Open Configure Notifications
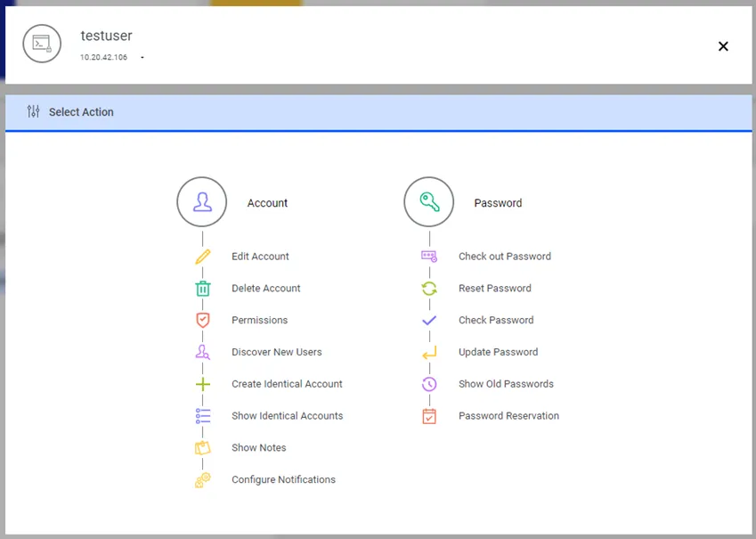Screen dimensions: 756x539 tap(283, 479)
